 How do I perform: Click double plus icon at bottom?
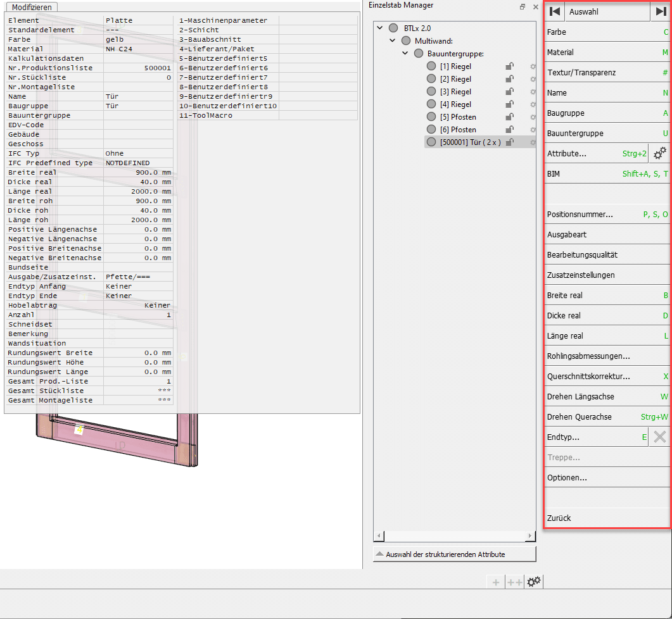(514, 582)
